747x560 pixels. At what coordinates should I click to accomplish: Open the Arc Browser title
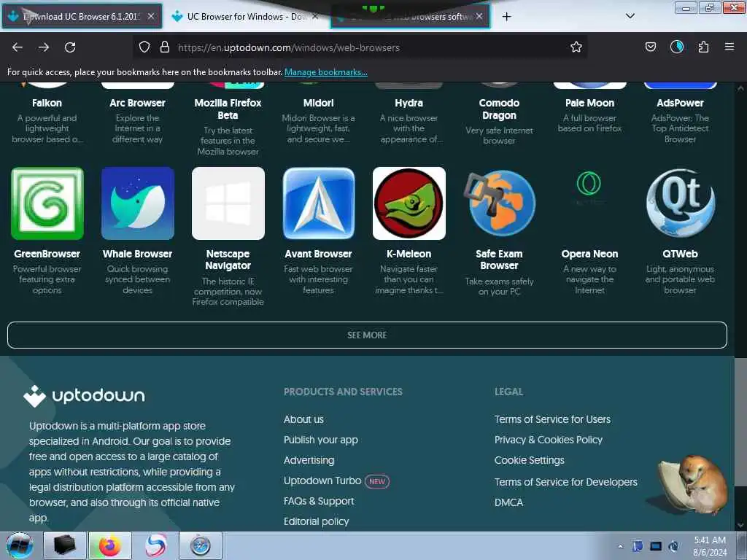tap(138, 103)
